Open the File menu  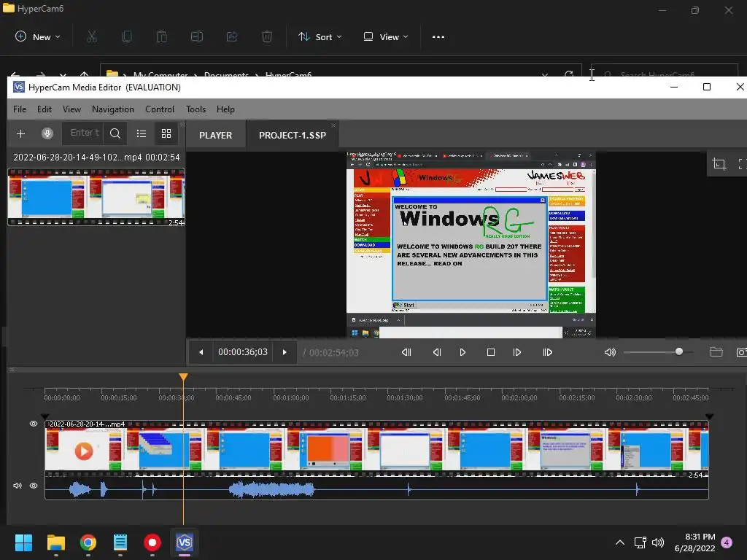point(20,109)
